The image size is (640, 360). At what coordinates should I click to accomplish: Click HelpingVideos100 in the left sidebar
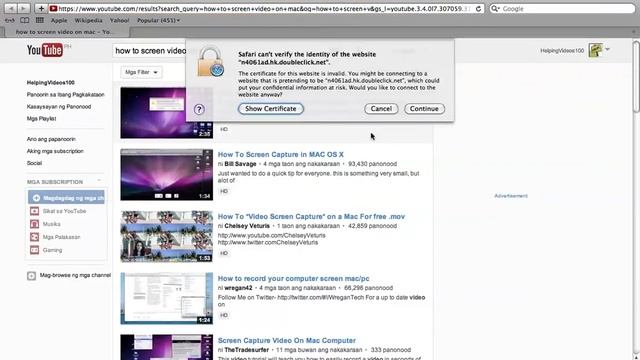pyautogui.click(x=51, y=82)
